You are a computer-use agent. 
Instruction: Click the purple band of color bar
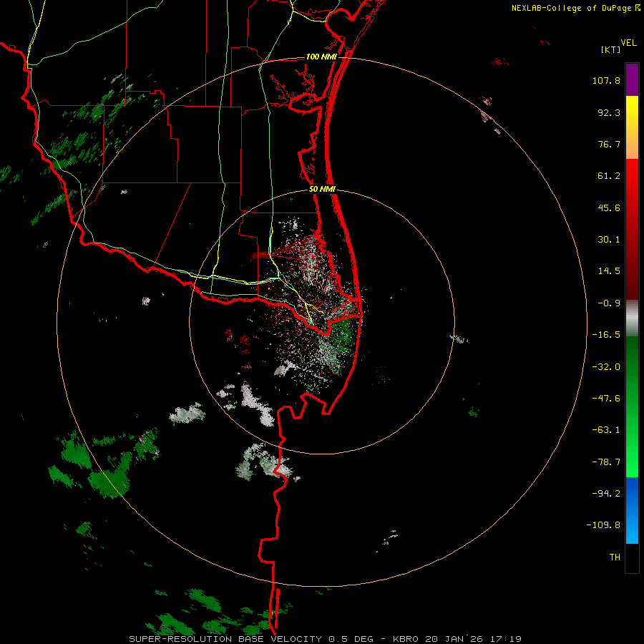click(632, 79)
